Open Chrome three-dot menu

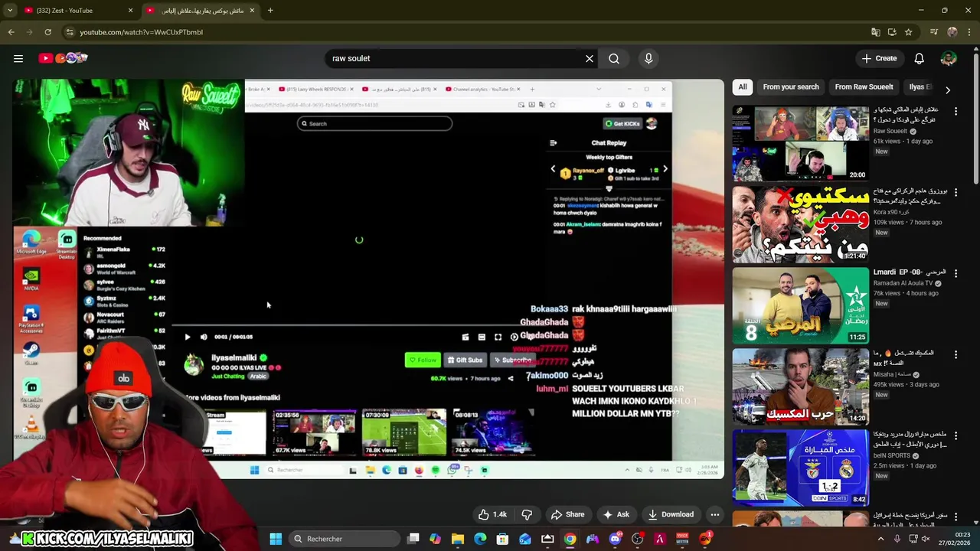tap(969, 32)
